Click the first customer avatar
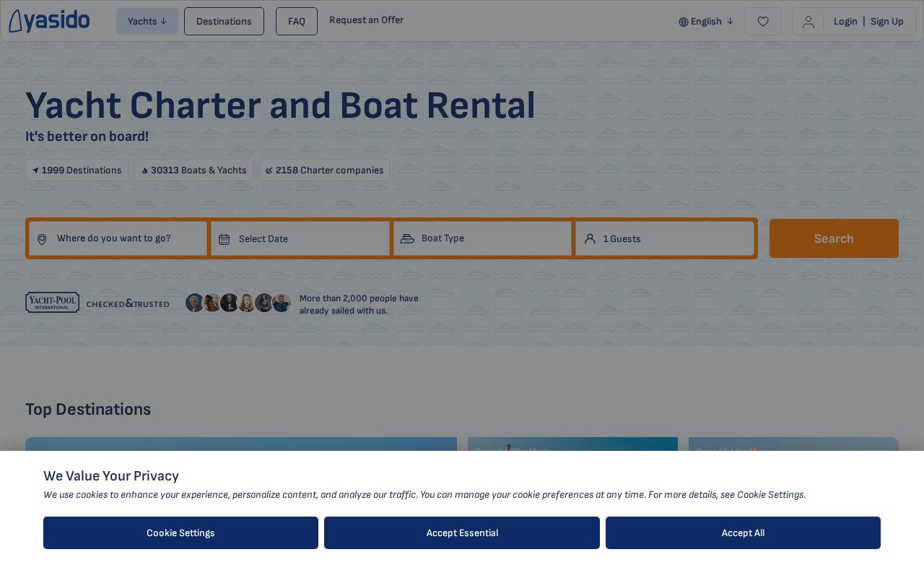Image resolution: width=924 pixels, height=578 pixels. point(194,303)
